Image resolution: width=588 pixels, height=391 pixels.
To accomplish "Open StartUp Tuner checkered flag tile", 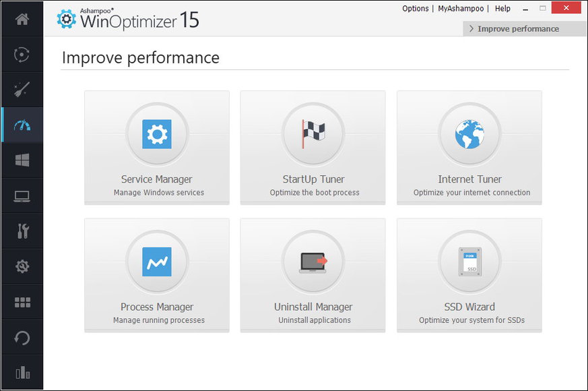I will (313, 148).
